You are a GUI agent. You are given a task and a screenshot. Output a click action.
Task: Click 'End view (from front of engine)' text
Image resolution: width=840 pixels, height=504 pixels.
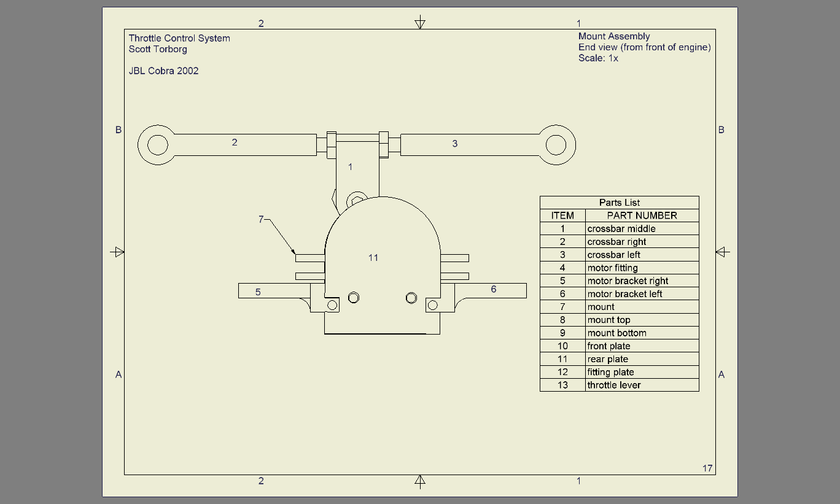point(645,47)
